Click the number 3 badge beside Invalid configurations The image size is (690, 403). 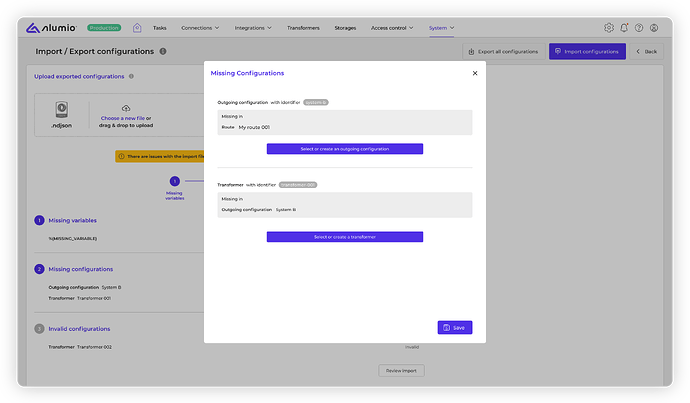[x=39, y=329]
